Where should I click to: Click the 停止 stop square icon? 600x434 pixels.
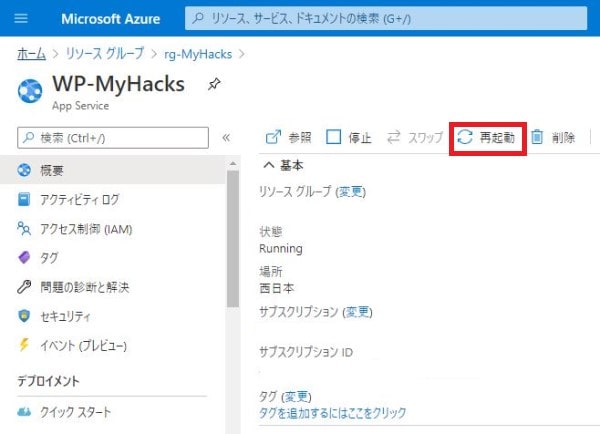pos(333,137)
